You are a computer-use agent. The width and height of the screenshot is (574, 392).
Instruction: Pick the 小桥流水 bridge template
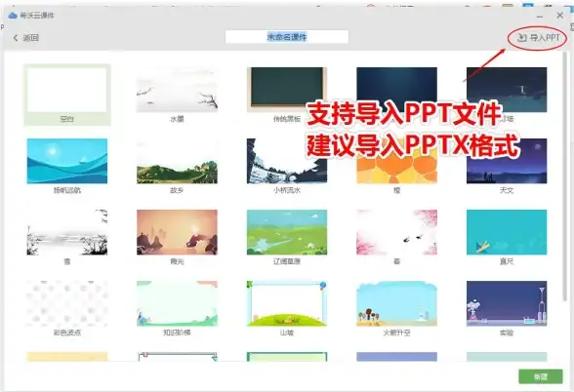tap(287, 161)
